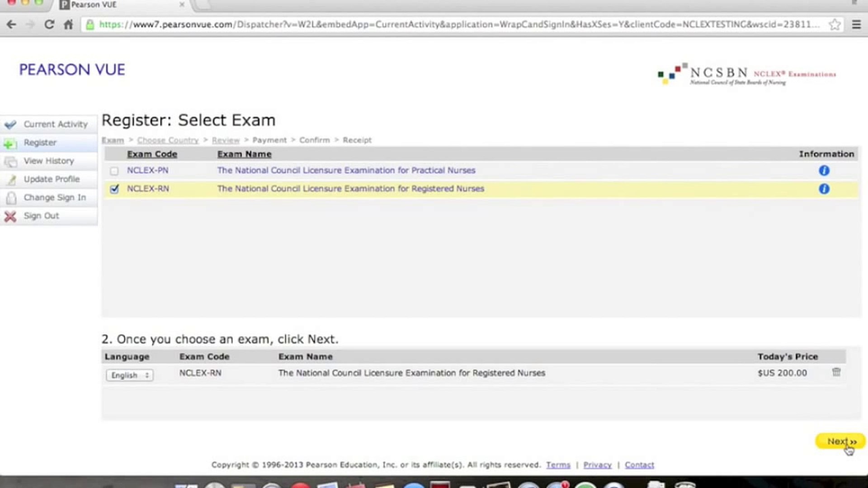Click the info icon for NCLEX-PN

tap(824, 170)
